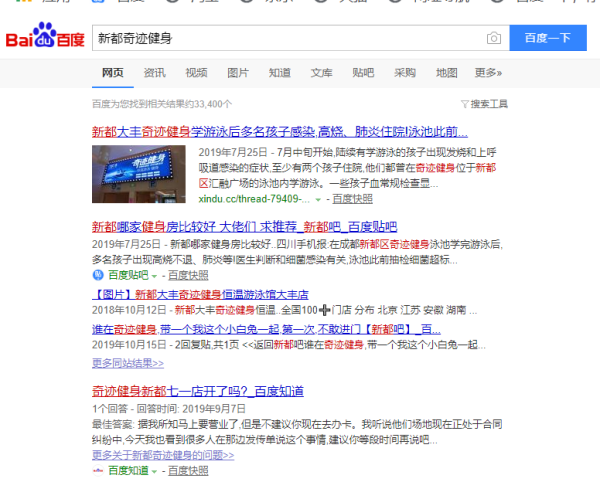Switch to the 图片 tab
The image size is (600, 482).
(238, 73)
